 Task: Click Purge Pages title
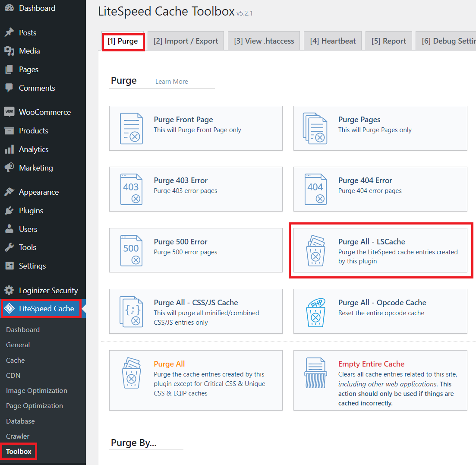click(x=359, y=120)
